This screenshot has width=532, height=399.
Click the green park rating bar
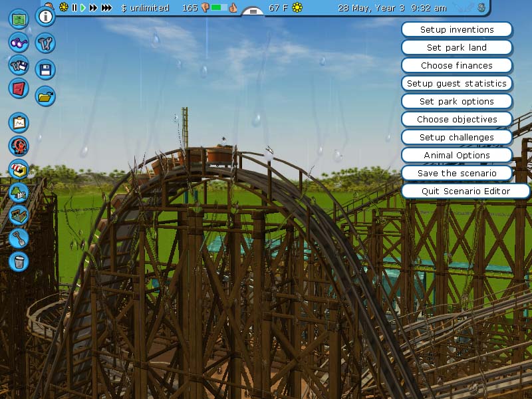219,7
